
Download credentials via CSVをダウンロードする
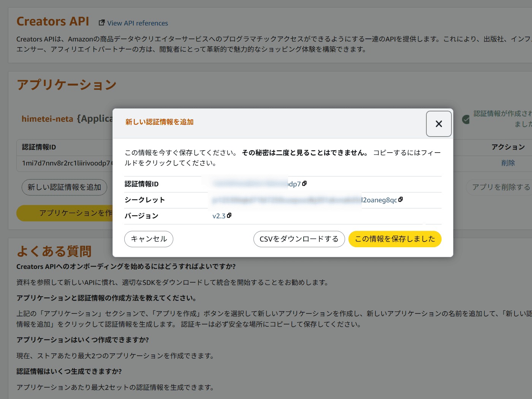click(299, 239)
